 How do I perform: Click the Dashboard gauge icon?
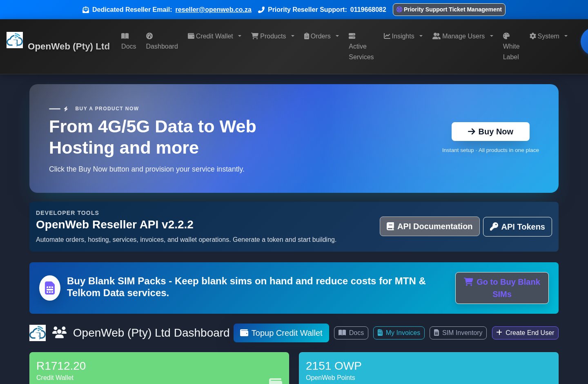[149, 36]
